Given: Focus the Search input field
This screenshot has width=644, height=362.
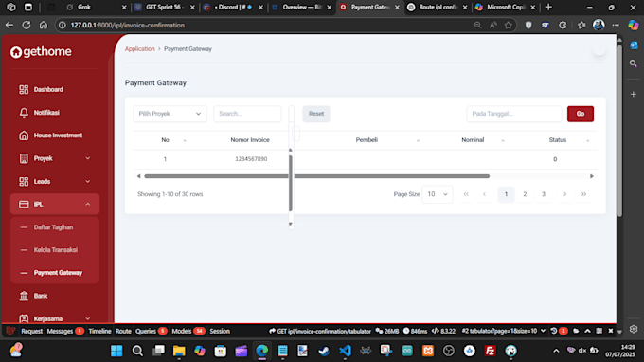Looking at the screenshot, I should [x=247, y=114].
